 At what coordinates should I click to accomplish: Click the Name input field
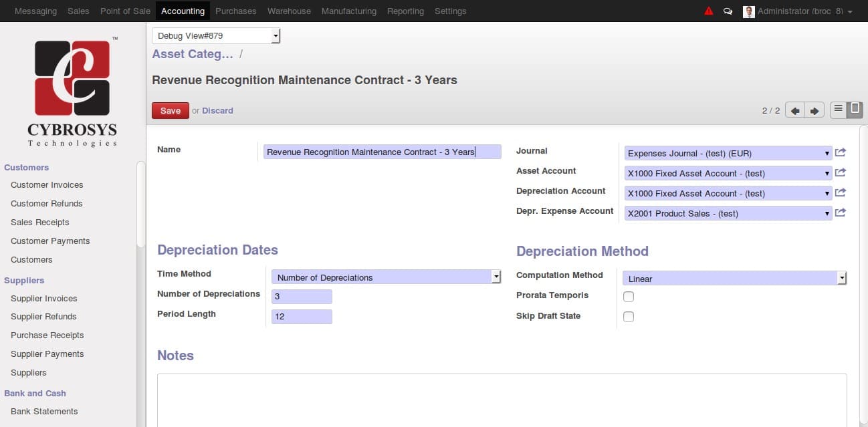[382, 152]
